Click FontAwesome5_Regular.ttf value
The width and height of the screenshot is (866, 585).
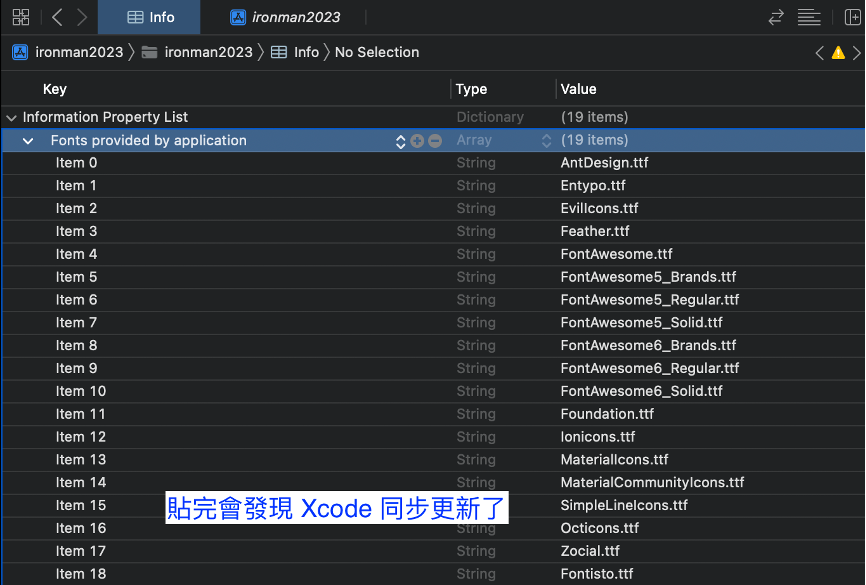650,300
